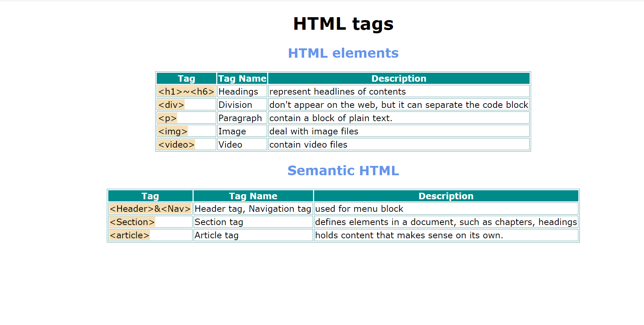Click 'contain a block of plain text.' description
Image resolution: width=644 pixels, height=325 pixels.
coord(399,118)
